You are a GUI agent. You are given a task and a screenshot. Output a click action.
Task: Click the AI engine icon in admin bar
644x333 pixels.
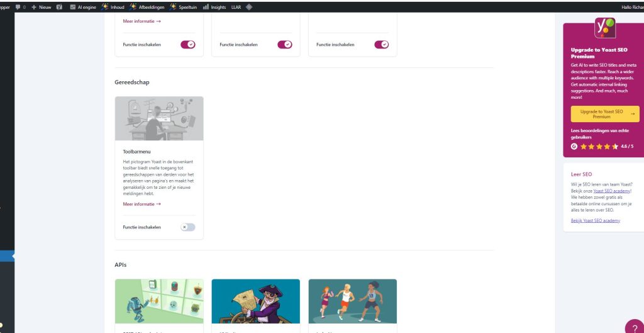(73, 7)
